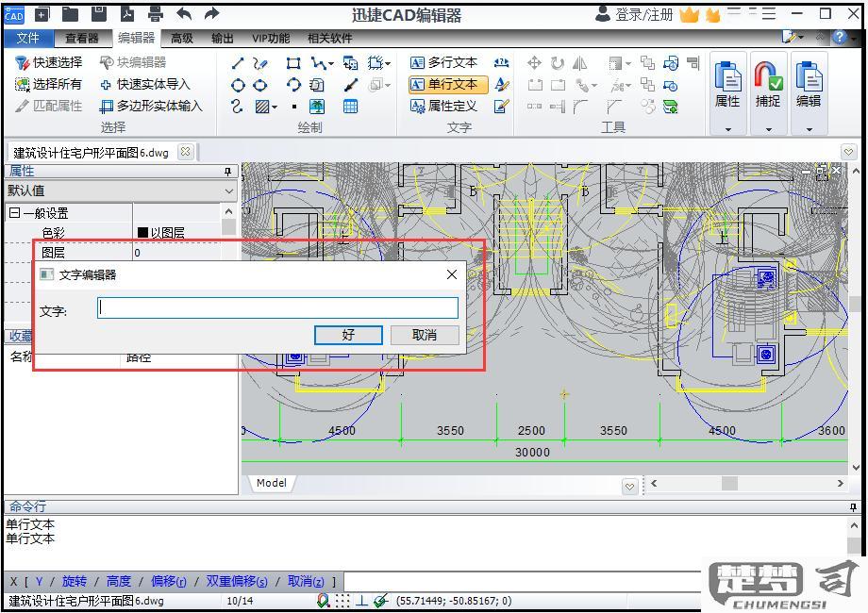Open Attribute Definition (属性定义) tool
The image size is (868, 613).
pyautogui.click(x=444, y=106)
